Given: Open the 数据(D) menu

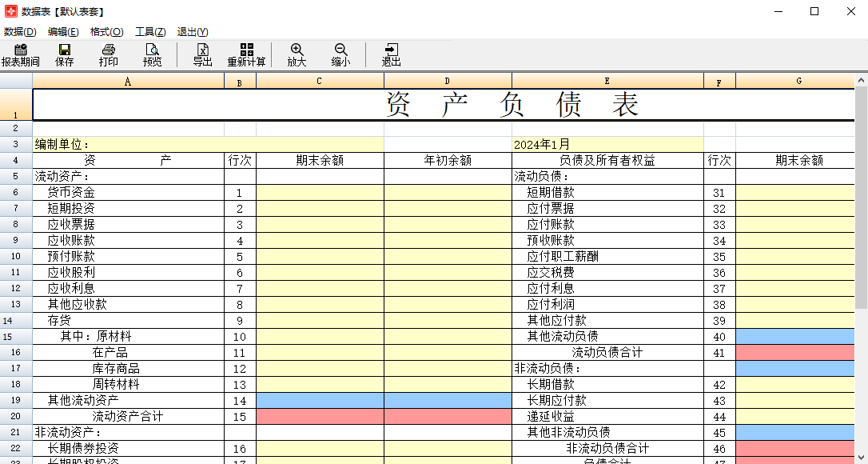Looking at the screenshot, I should (17, 31).
